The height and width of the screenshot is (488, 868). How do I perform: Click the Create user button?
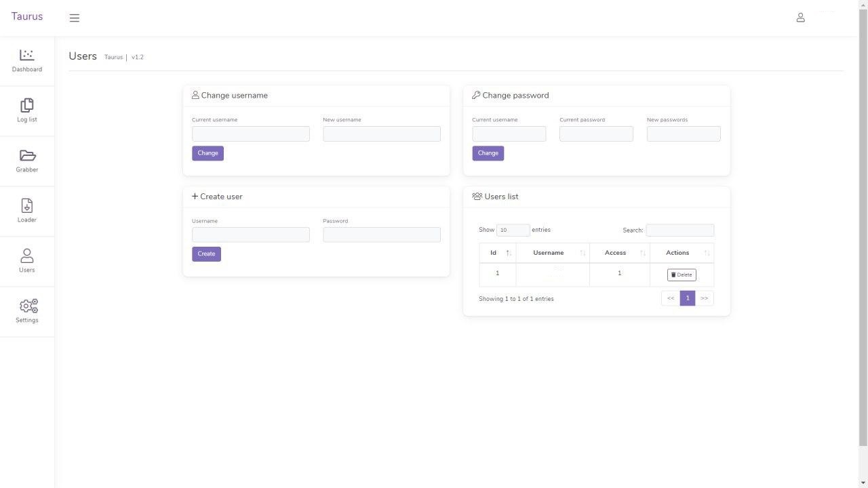(206, 254)
